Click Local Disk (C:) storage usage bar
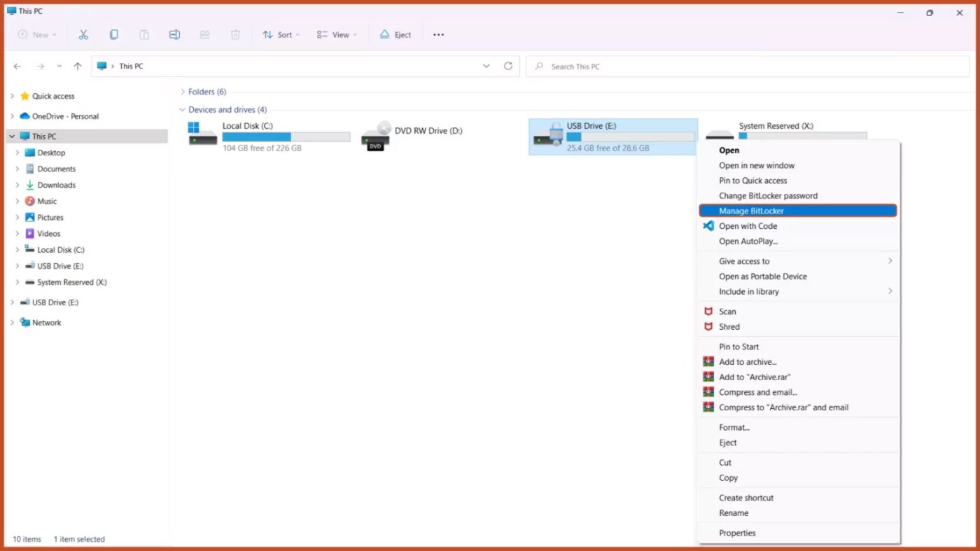The width and height of the screenshot is (980, 551). tap(286, 137)
